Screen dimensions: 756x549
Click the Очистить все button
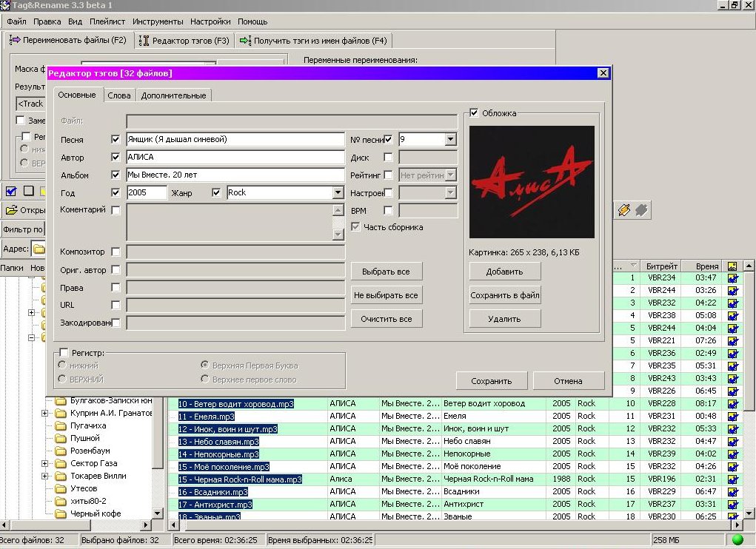[387, 319]
